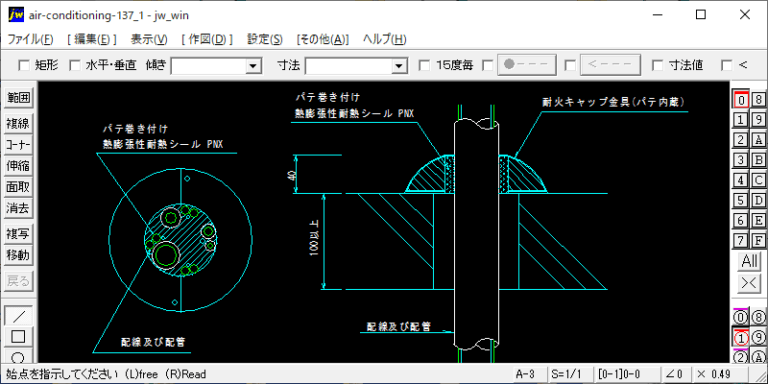
Task: Toggle layer 2 button
Action: [x=741, y=140]
